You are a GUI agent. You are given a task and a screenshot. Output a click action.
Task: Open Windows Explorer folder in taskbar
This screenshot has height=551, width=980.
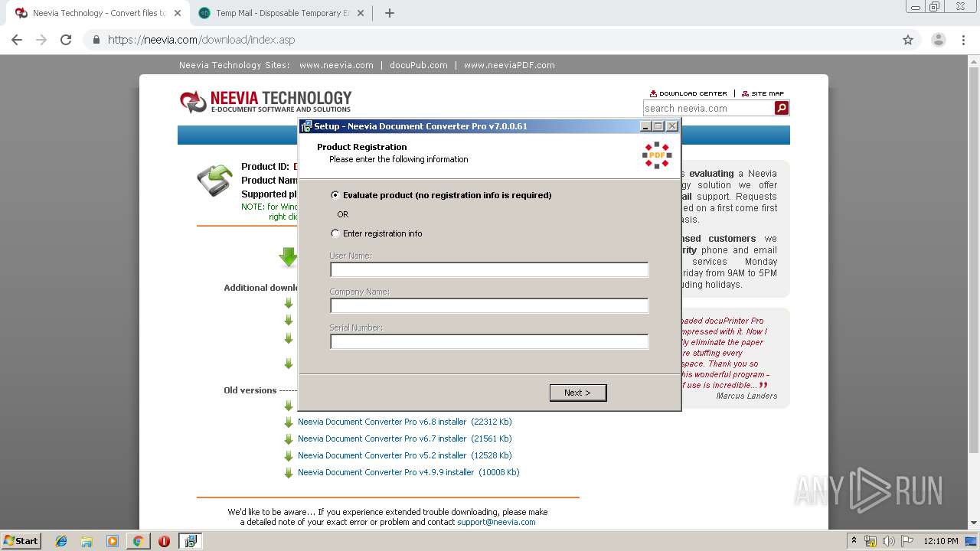tap(87, 541)
